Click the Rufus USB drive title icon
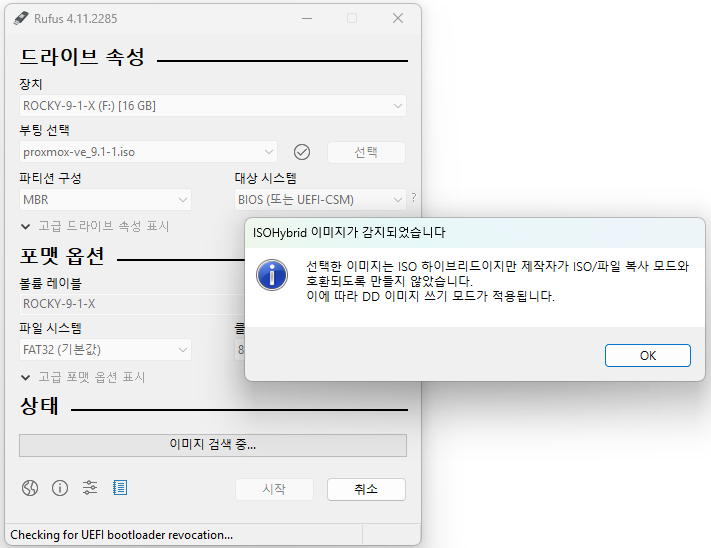Screen dimensions: 711x548 click(21, 18)
